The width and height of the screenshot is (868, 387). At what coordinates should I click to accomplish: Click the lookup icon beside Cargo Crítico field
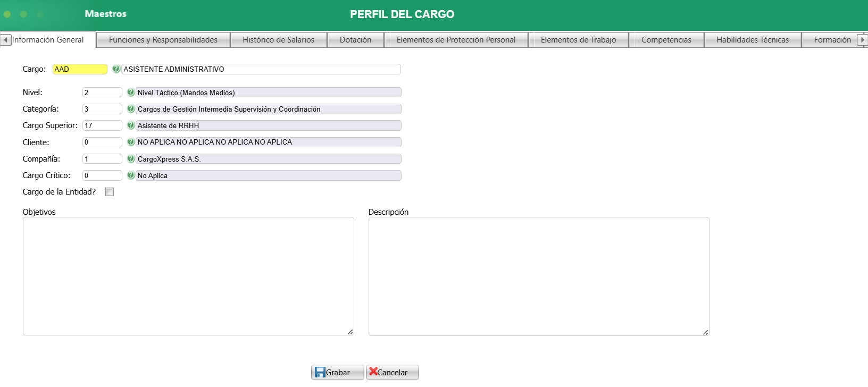(131, 175)
